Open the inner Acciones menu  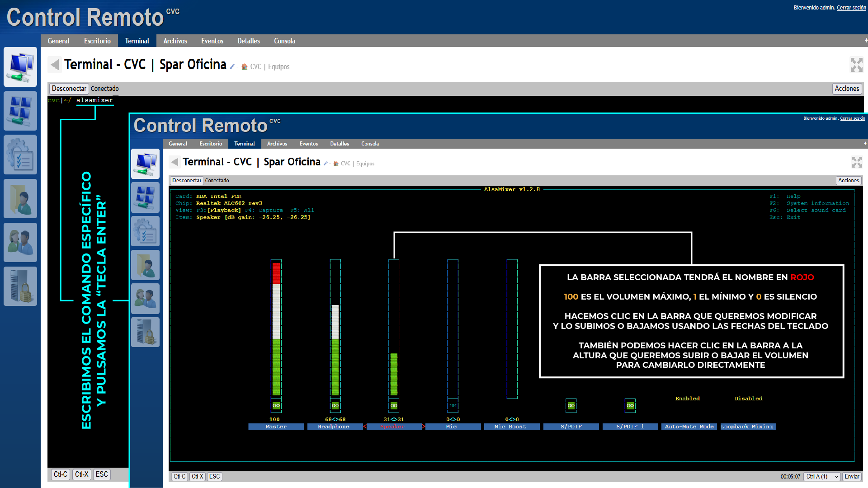(849, 180)
